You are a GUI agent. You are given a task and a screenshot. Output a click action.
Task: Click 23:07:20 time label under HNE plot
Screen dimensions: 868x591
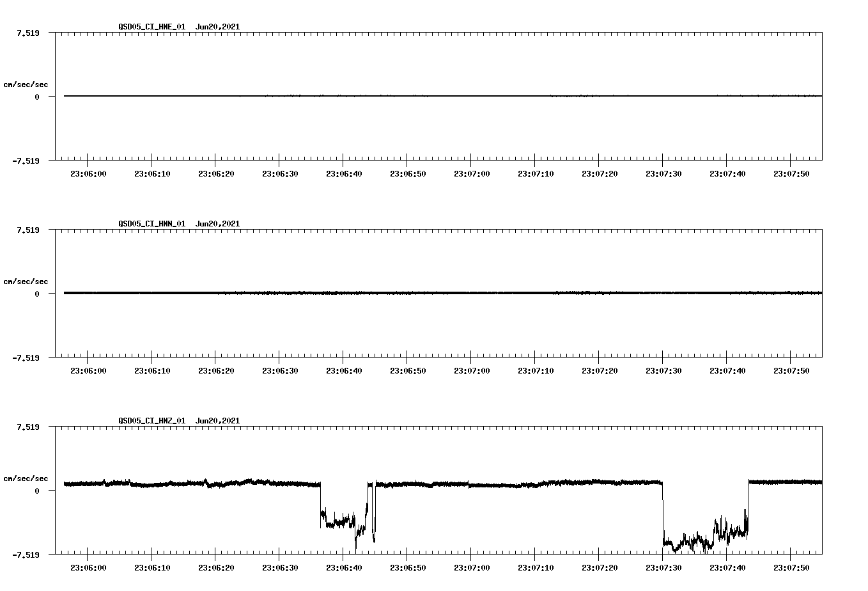click(600, 174)
